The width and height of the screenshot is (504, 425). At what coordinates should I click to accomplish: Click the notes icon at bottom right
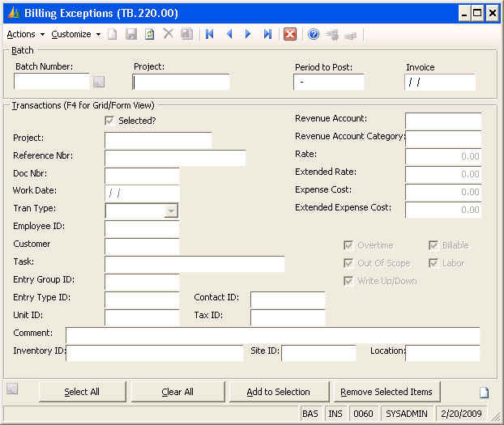point(484,393)
